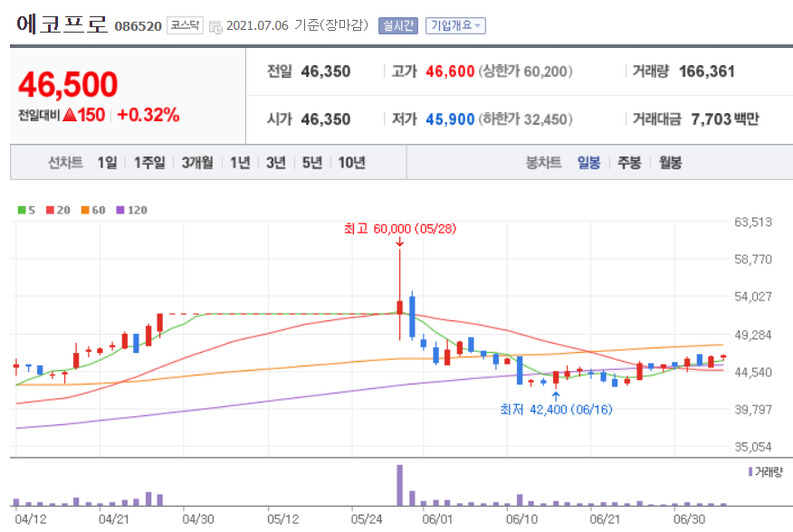Select the 5년 line chart tab
Image resolution: width=793 pixels, height=532 pixels.
[312, 163]
